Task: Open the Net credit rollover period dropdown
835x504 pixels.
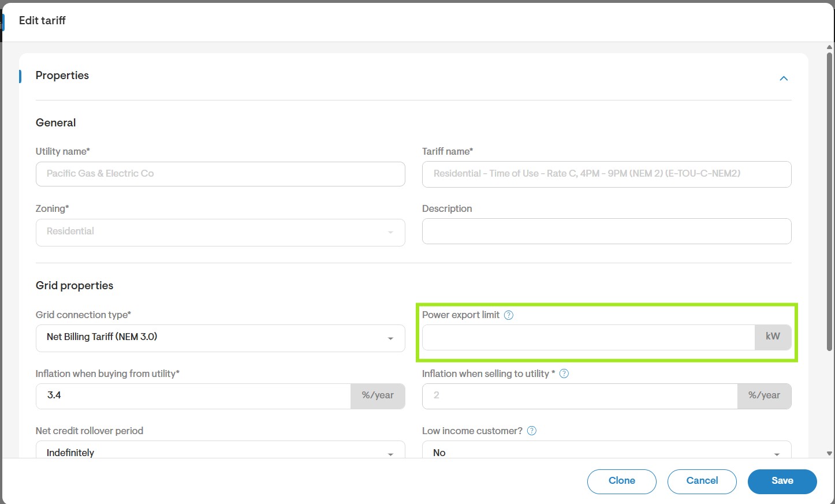Action: [x=220, y=450]
